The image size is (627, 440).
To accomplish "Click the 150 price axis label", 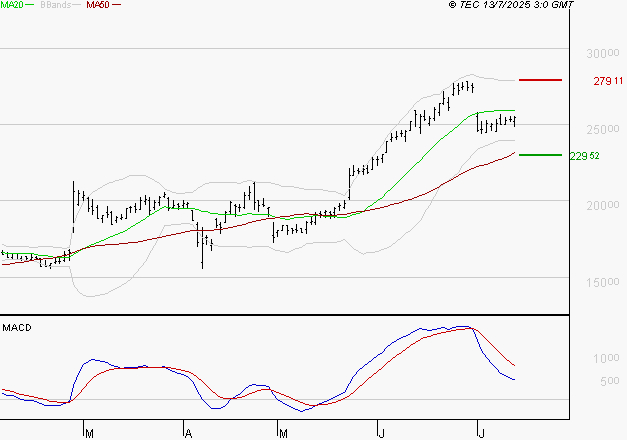I will 603,282.
